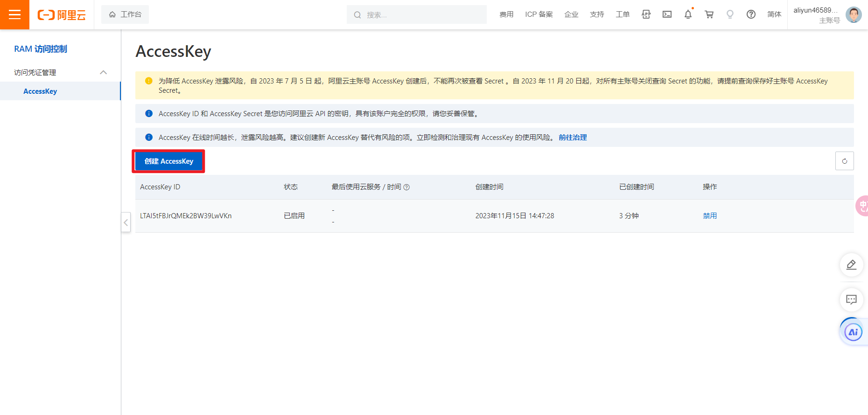Image resolution: width=868 pixels, height=415 pixels.
Task: Open the 费用 menu
Action: (506, 14)
